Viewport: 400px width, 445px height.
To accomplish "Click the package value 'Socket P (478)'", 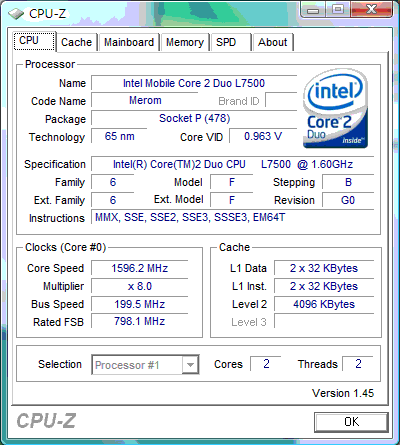I will click(194, 118).
